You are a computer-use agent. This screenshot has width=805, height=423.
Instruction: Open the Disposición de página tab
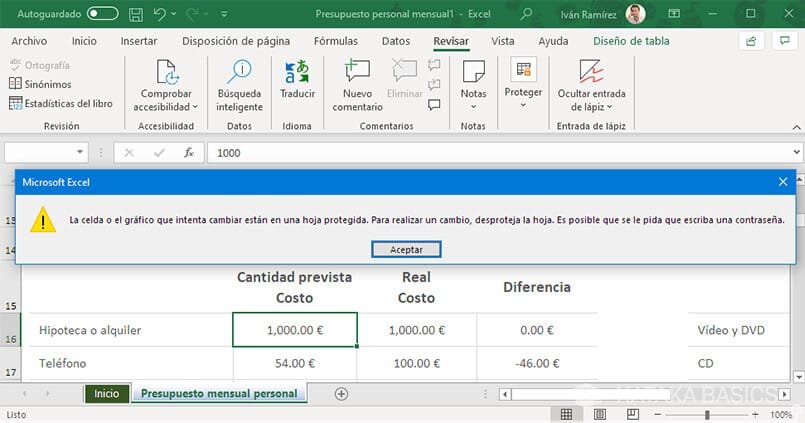pos(236,41)
